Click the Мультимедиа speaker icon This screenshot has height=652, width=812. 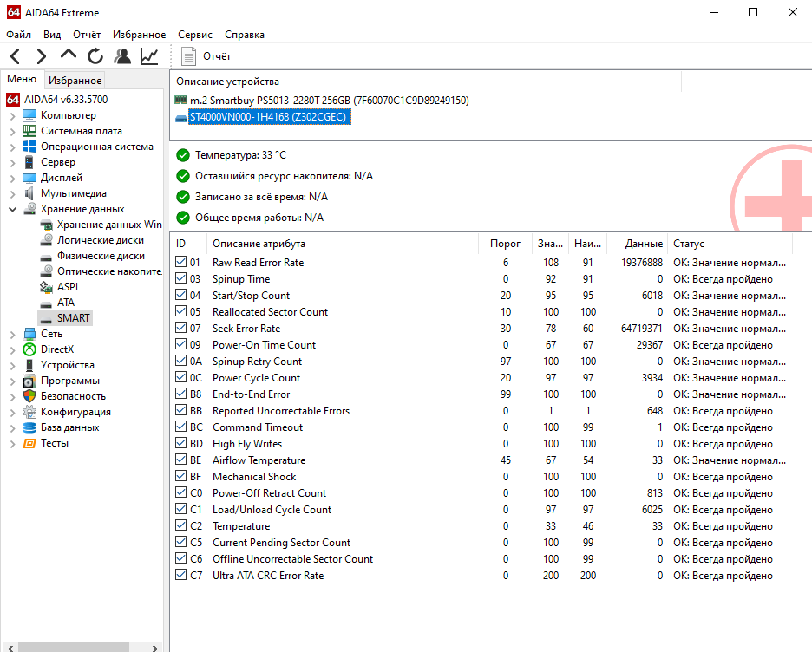(x=29, y=193)
